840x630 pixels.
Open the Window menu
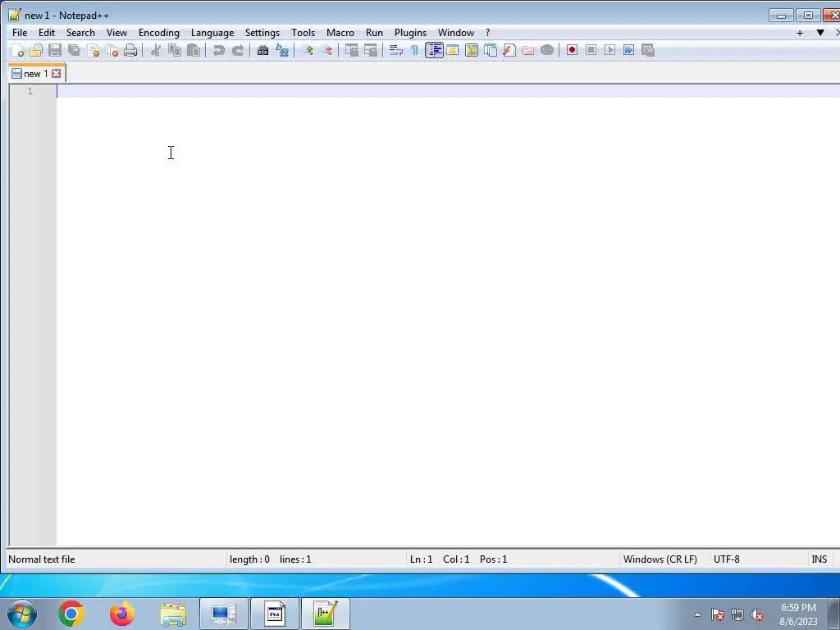tap(456, 33)
